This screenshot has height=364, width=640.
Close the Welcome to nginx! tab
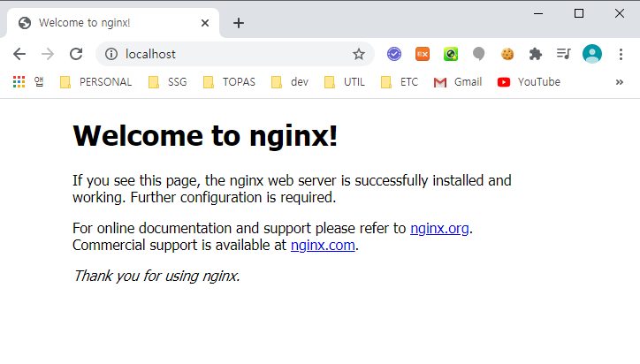[205, 23]
